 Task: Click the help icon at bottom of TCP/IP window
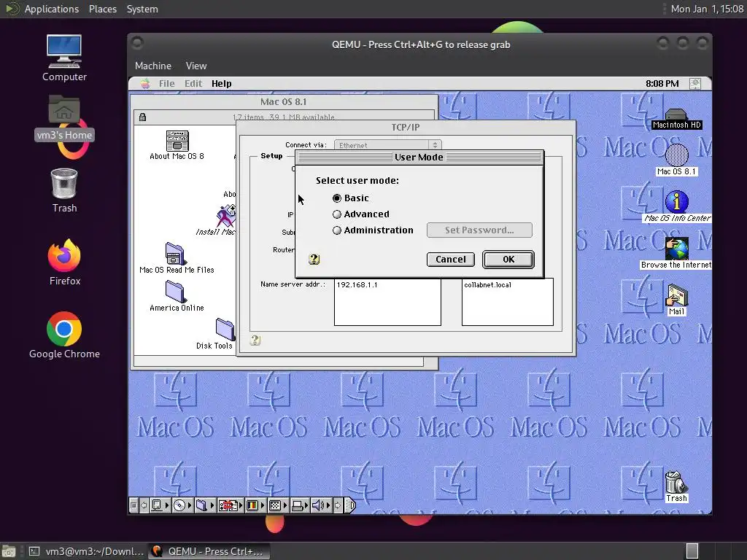pos(255,340)
